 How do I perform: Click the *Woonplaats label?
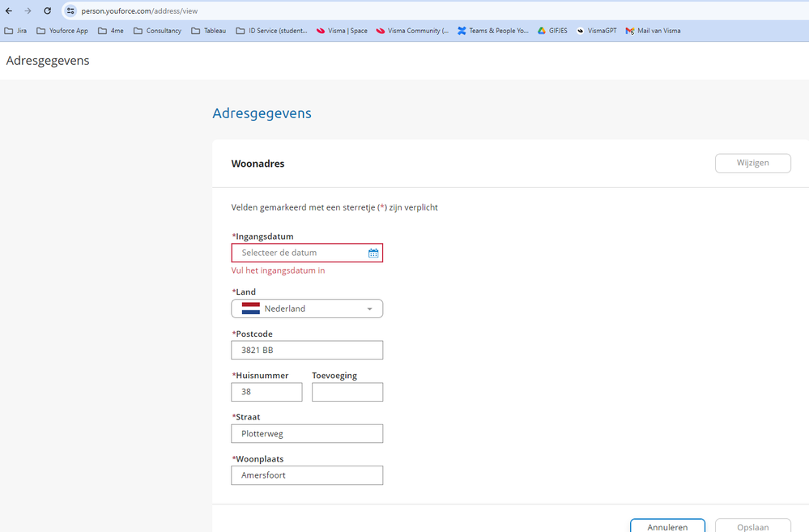point(258,459)
